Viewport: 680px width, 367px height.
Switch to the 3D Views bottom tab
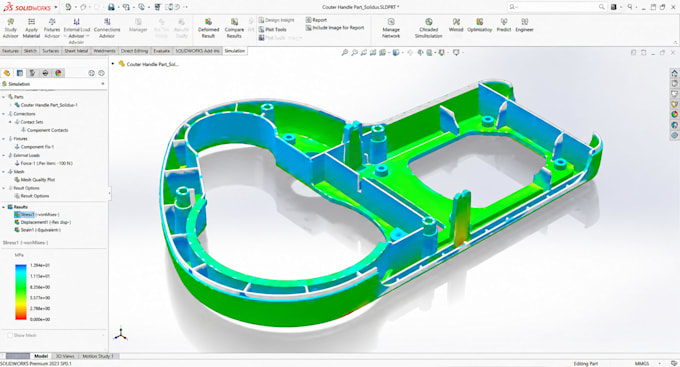point(65,356)
